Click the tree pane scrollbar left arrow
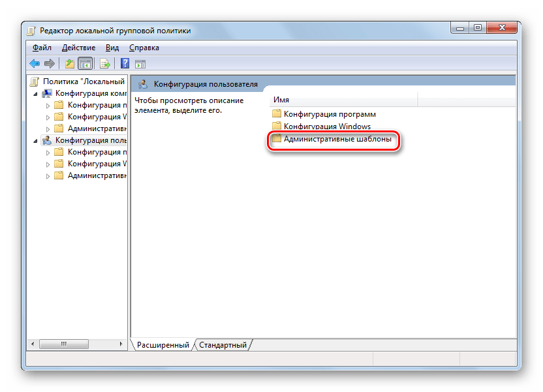 (x=33, y=344)
